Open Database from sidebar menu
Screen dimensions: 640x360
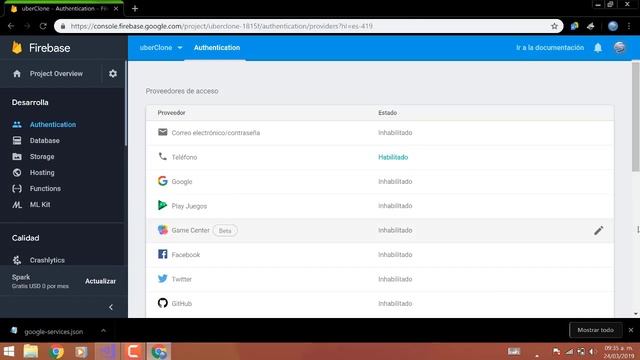(x=44, y=140)
